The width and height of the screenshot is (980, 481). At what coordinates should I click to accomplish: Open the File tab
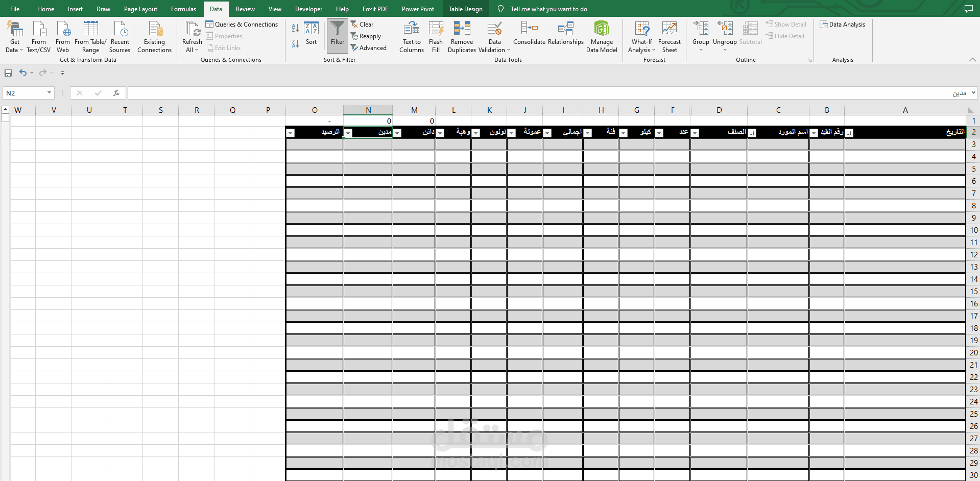(15, 9)
